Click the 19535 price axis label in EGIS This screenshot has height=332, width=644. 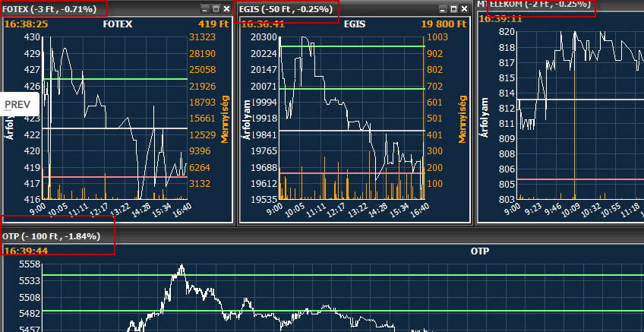point(264,199)
